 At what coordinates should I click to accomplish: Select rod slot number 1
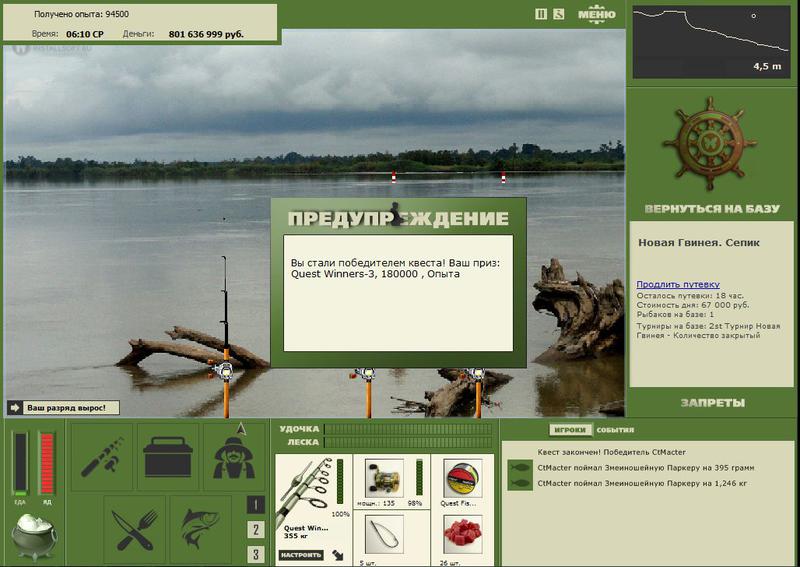point(256,505)
